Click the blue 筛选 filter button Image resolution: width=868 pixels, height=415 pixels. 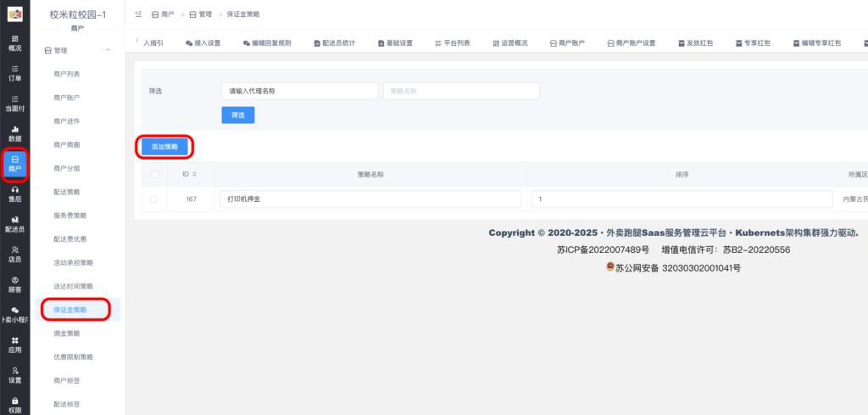pyautogui.click(x=238, y=115)
